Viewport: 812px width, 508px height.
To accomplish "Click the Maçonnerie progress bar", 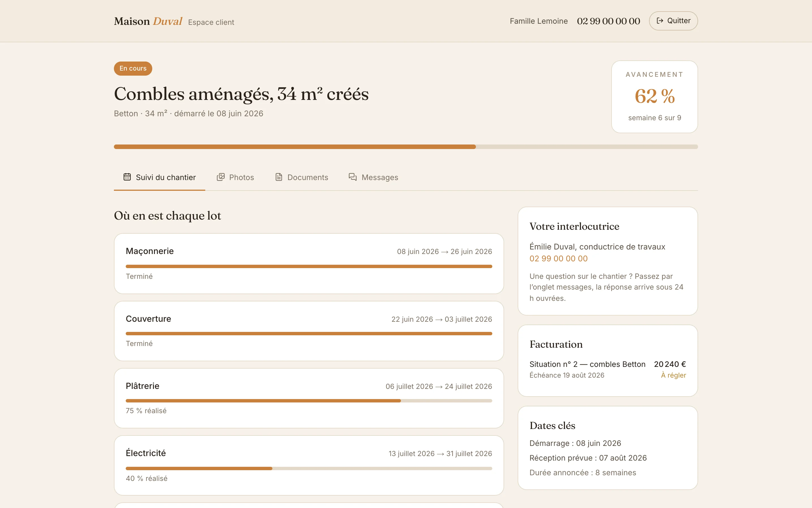I will [309, 266].
